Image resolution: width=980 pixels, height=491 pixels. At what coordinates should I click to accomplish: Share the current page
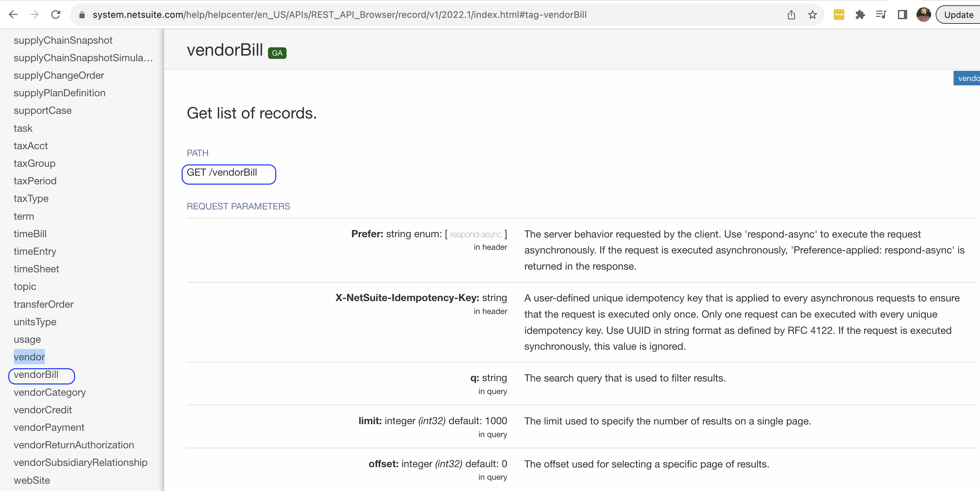[x=792, y=15]
